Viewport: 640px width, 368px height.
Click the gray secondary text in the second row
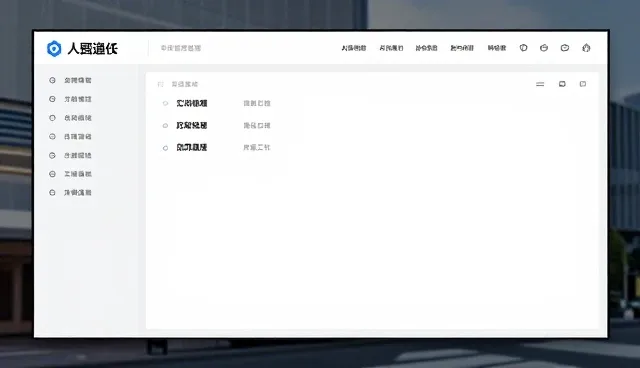pos(257,125)
